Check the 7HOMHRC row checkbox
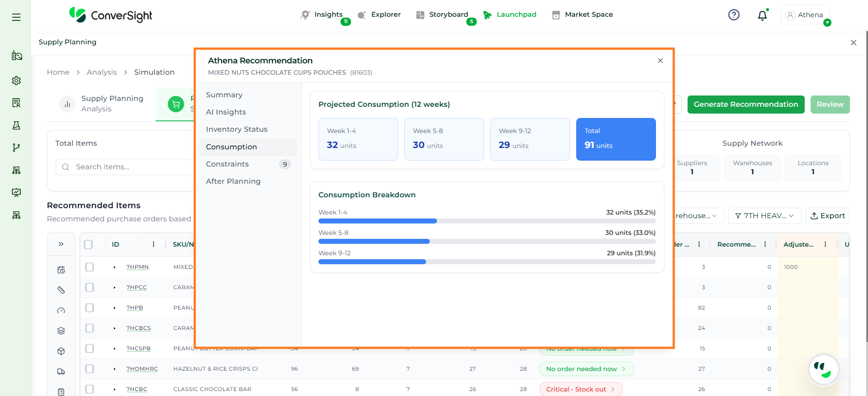The height and width of the screenshot is (396, 868). coord(90,369)
